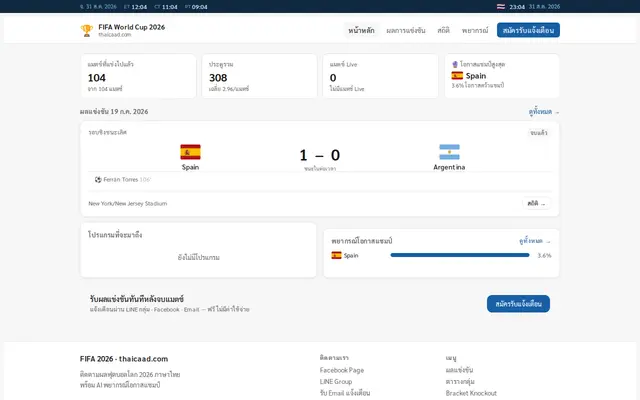The width and height of the screenshot is (640, 400).
Task: Click the Argentina team name
Action: coord(449,167)
